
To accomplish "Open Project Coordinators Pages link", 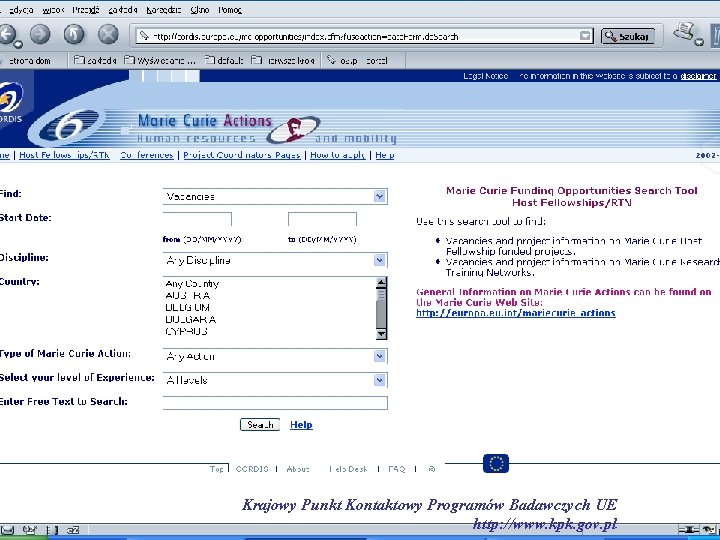I will click(242, 155).
